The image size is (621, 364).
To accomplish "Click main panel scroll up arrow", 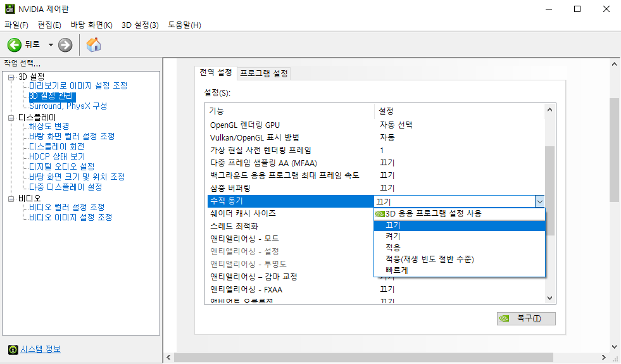I will [x=614, y=64].
